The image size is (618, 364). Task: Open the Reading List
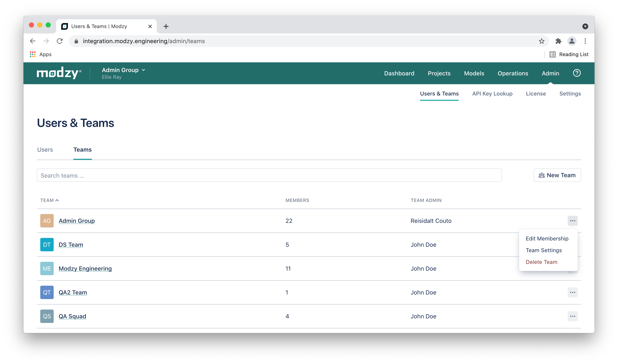point(569,54)
